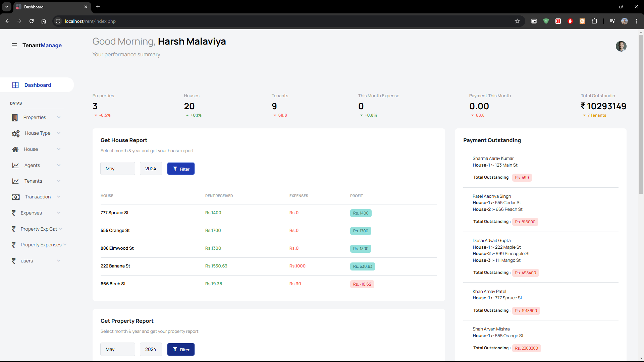Screen dimensions: 644x362
Task: Click the House home icon in sidebar
Action: coord(15,149)
